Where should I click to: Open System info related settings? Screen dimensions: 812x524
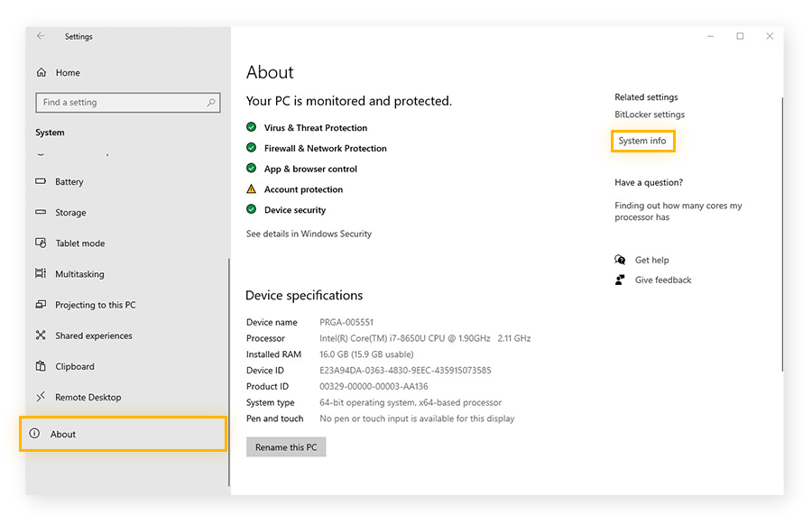(642, 141)
